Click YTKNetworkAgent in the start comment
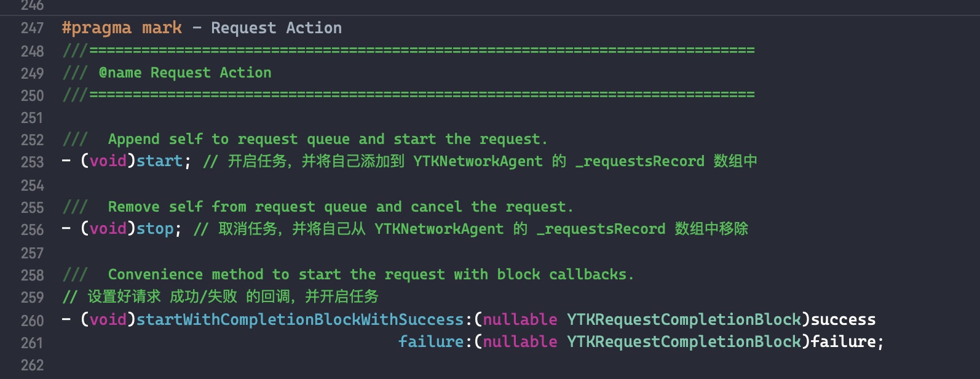This screenshot has width=980, height=379. click(x=478, y=161)
